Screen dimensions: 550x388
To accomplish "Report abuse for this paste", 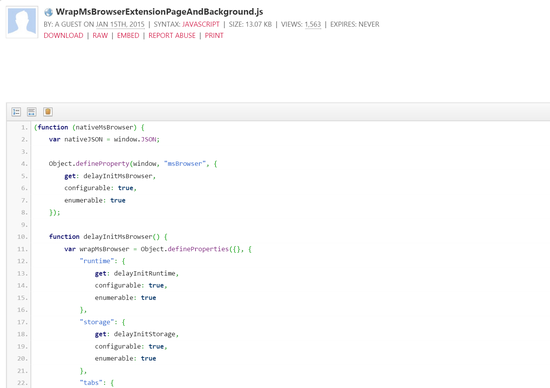I will pyautogui.click(x=172, y=35).
